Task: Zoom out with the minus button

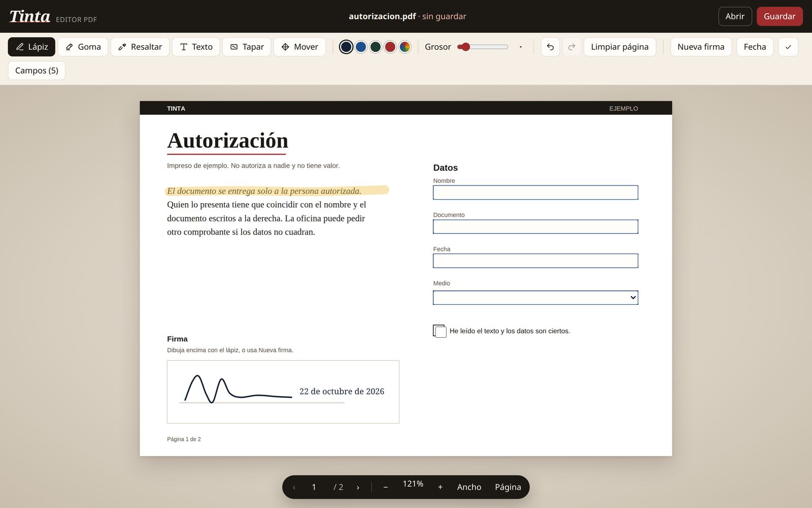Action: [x=386, y=487]
